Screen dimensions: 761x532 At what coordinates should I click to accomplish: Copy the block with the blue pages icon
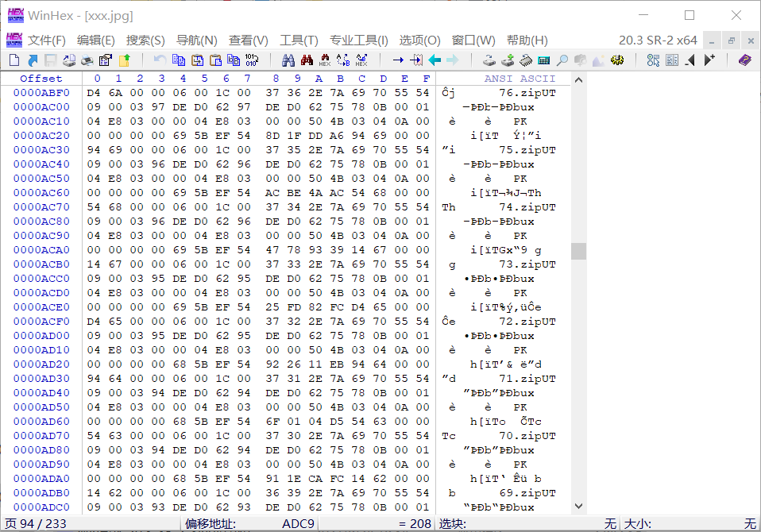point(179,60)
